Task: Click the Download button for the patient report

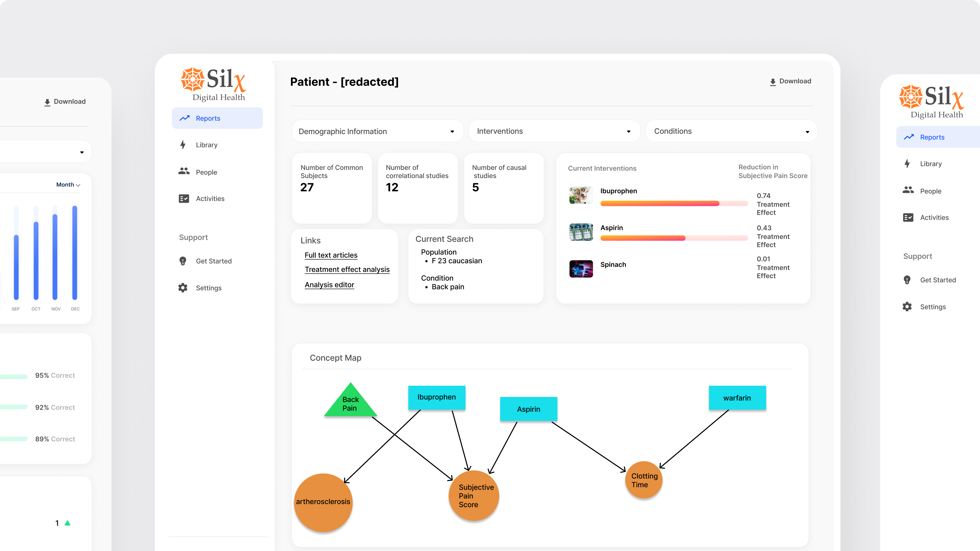Action: click(x=790, y=81)
